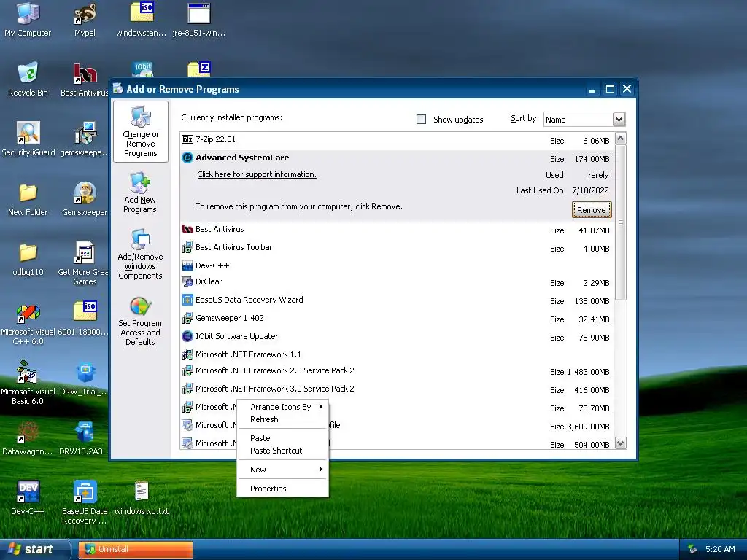
Task: Select the windowstan... ISO file icon
Action: [x=142, y=20]
